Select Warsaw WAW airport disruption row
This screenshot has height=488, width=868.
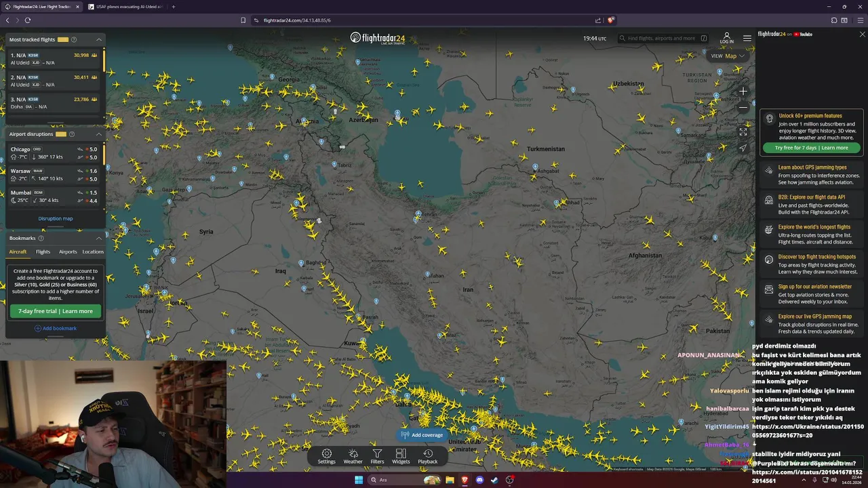(54, 175)
